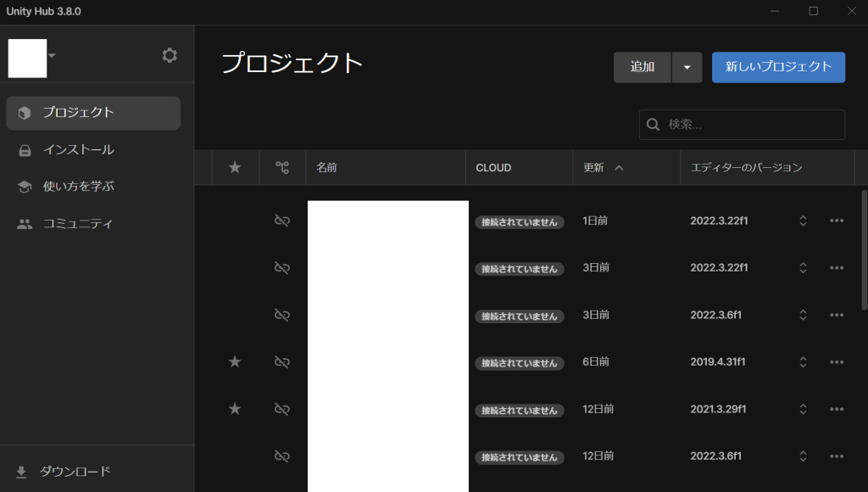Viewport: 868px width, 492px height.
Task: Switch to インストール tab in sidebar
Action: (78, 150)
